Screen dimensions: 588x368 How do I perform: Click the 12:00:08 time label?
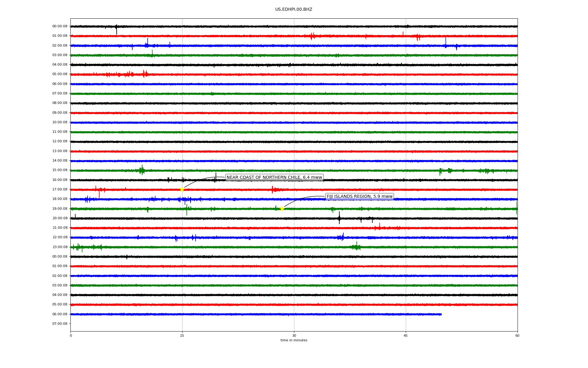[60, 141]
